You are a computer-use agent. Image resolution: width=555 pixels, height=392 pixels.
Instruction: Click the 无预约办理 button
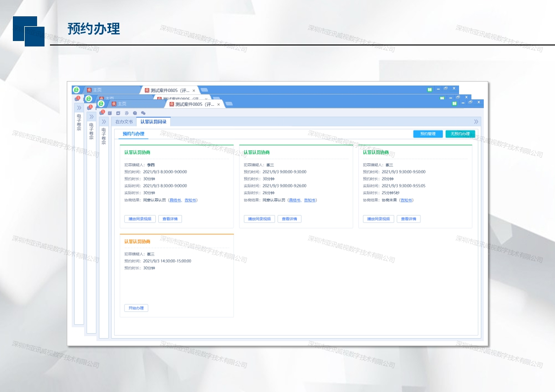pos(460,134)
